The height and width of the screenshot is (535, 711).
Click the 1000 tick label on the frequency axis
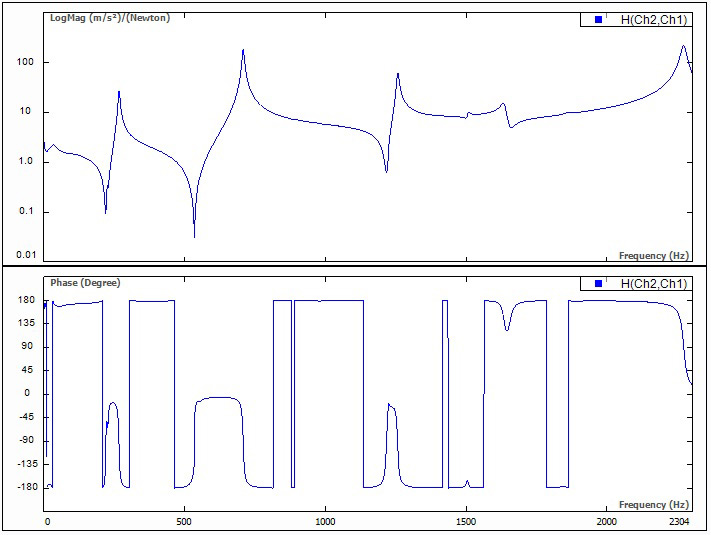[325, 522]
